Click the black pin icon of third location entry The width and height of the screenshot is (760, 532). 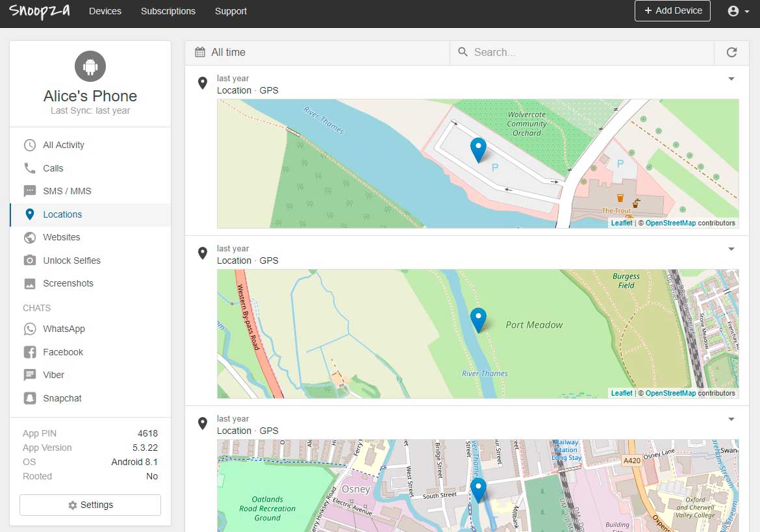click(203, 423)
